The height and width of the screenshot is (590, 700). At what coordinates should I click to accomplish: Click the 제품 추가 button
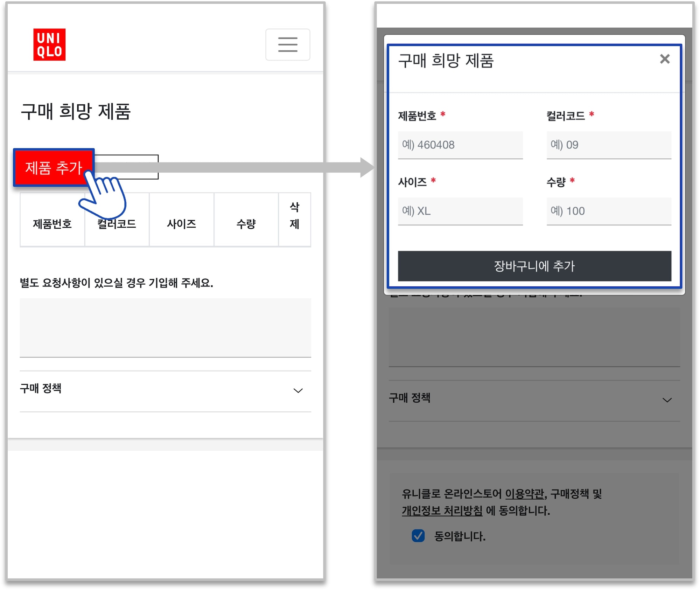54,167
